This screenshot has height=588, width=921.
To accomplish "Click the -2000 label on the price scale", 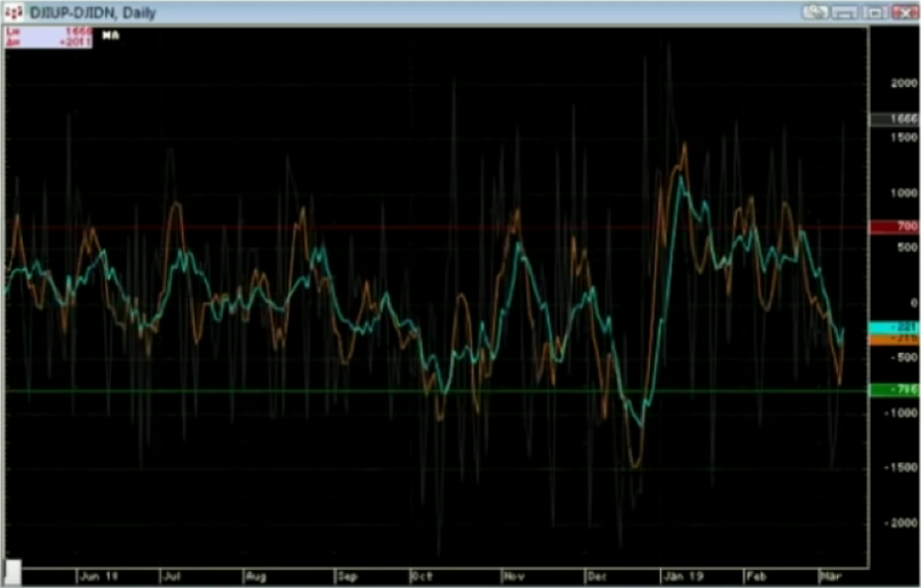I will [903, 523].
